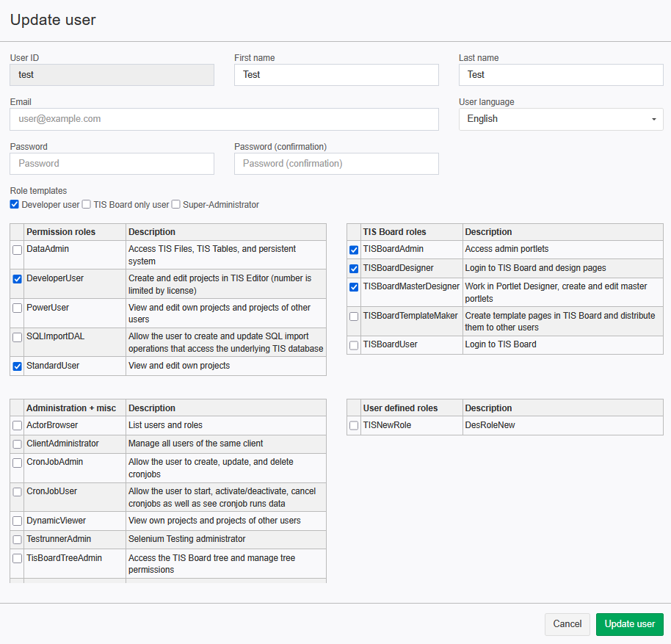Image resolution: width=671 pixels, height=644 pixels.
Task: Uncheck the TISBoardMasterDesigner role
Action: [x=354, y=287]
